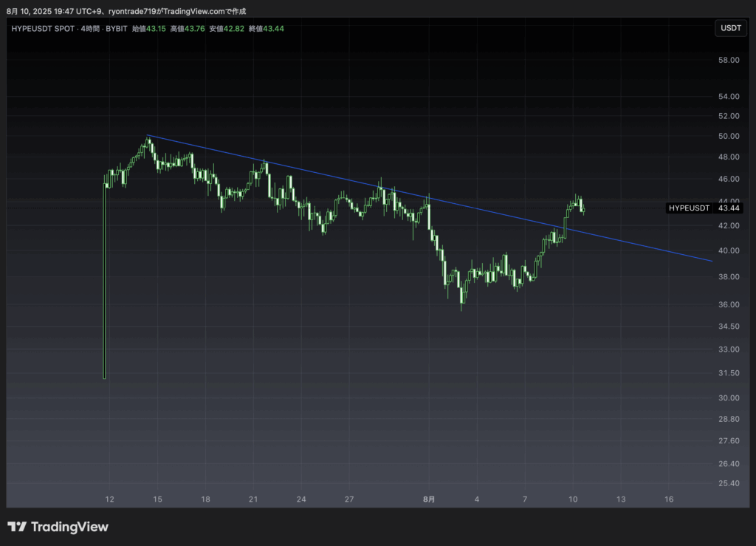Click the TradingView logo
Screen dimensions: 756x546
tap(58, 527)
